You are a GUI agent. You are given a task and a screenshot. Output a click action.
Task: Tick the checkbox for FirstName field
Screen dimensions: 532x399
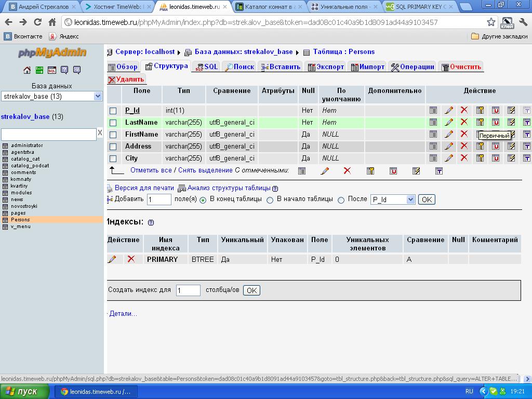click(113, 135)
